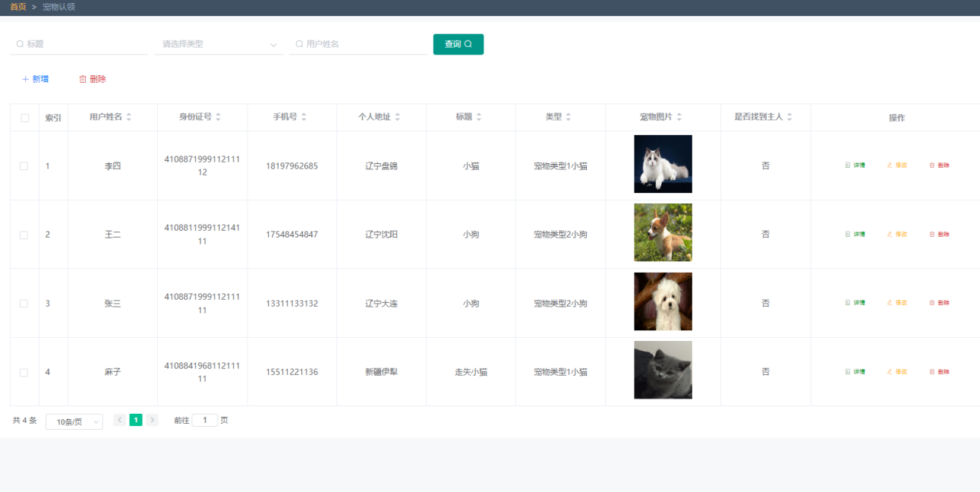Sort by the 标题 column caret
Image resolution: width=980 pixels, height=492 pixels.
coord(480,117)
